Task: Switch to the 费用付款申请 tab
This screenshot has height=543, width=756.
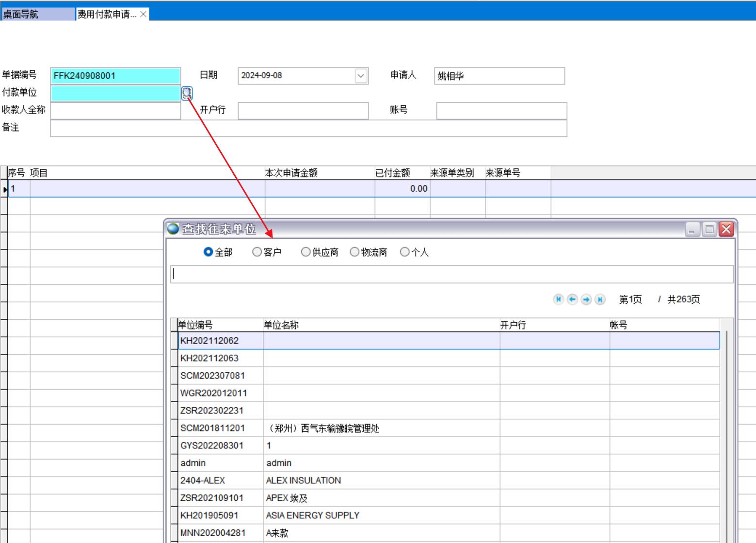Action: 107,15
